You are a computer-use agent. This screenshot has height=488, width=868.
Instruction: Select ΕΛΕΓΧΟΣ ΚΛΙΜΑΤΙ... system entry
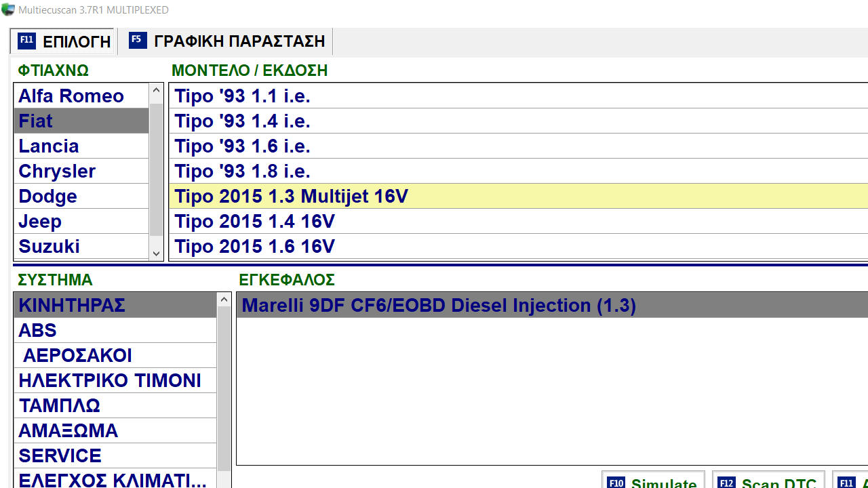[115, 479]
